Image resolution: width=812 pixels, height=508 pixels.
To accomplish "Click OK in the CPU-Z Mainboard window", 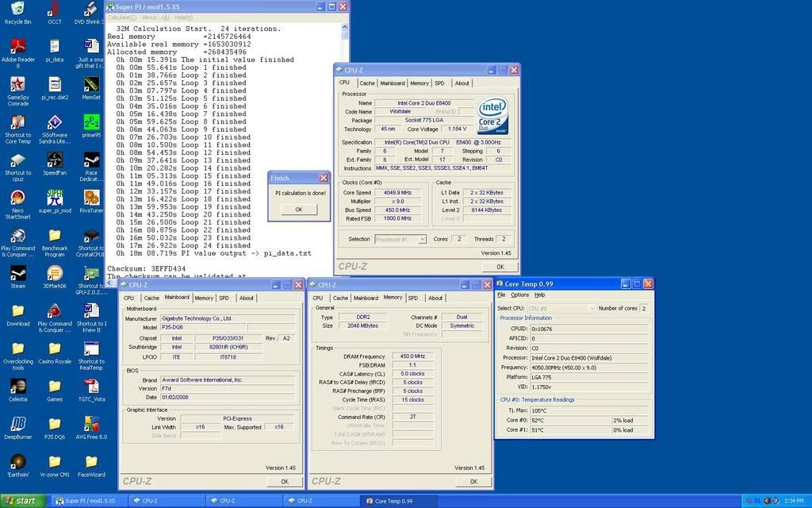I will tap(285, 482).
